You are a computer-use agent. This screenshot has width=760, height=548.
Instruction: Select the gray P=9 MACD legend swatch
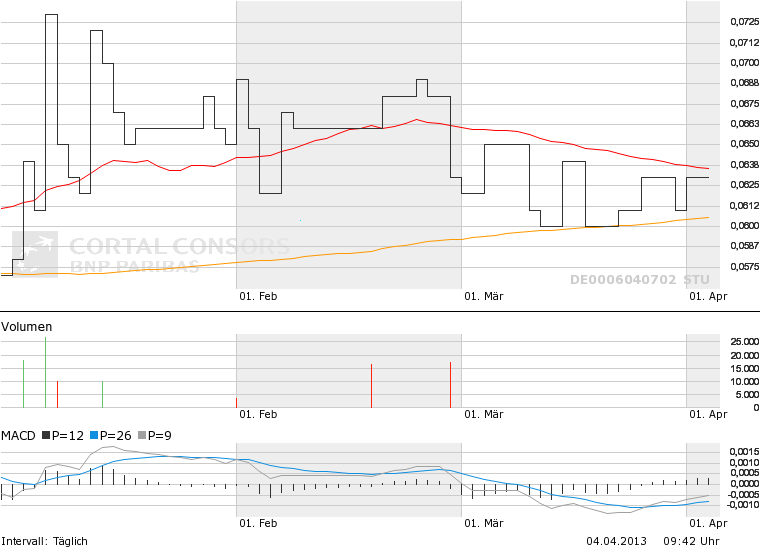[x=144, y=435]
